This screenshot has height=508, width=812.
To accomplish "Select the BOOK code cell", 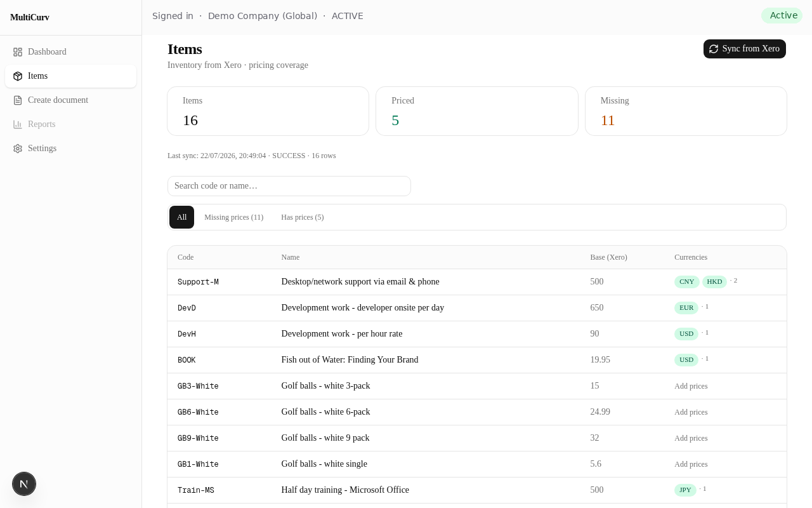I will pos(187,360).
